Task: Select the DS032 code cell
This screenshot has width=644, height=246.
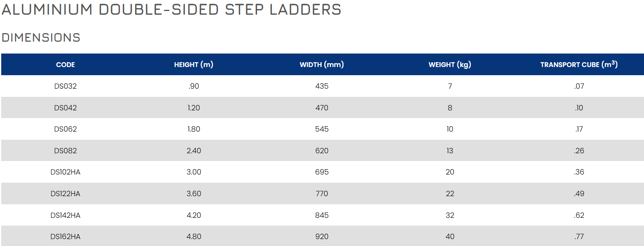Action: (65, 86)
